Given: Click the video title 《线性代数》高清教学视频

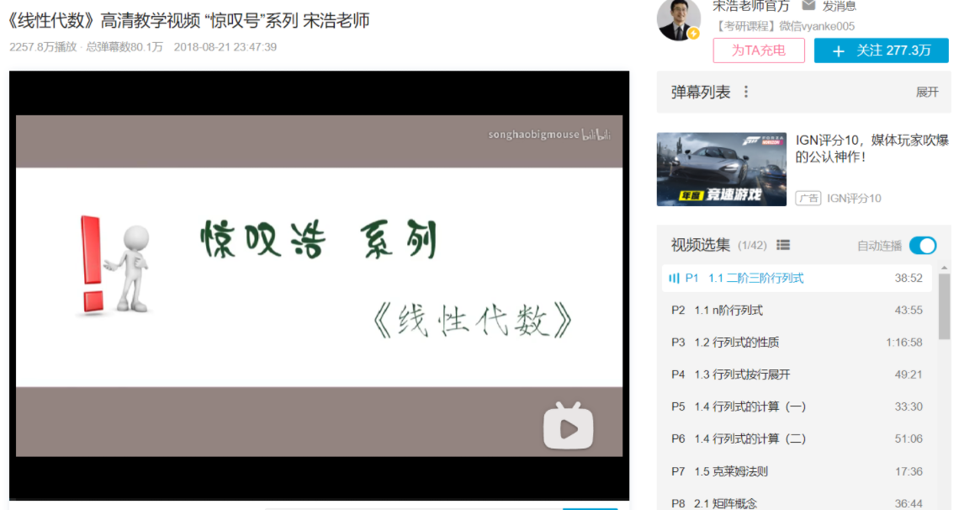Looking at the screenshot, I should tap(188, 21).
